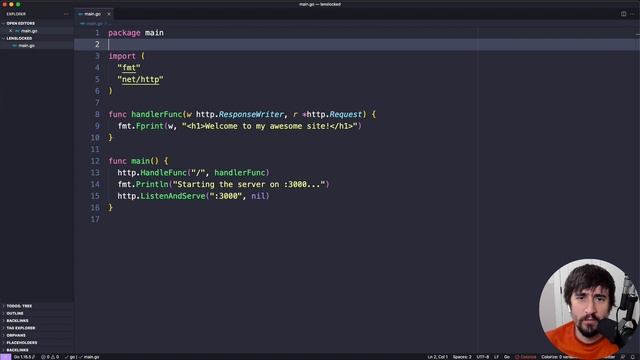This screenshot has height=360, width=640.
Task: Open errors and warnings count in status bar
Action: click(50, 357)
